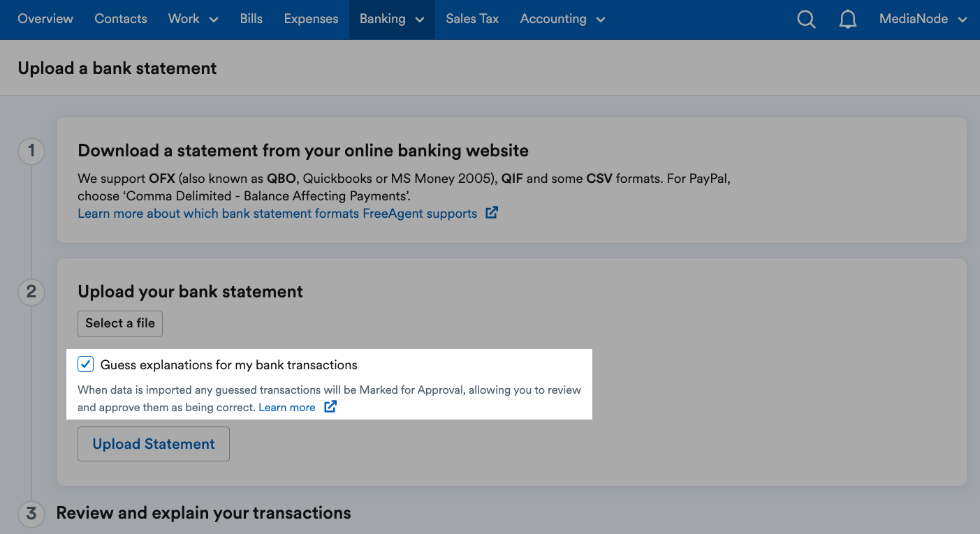This screenshot has width=980, height=534.
Task: Click 'Download a statement from your online banking website' heading
Action: pyautogui.click(x=303, y=151)
